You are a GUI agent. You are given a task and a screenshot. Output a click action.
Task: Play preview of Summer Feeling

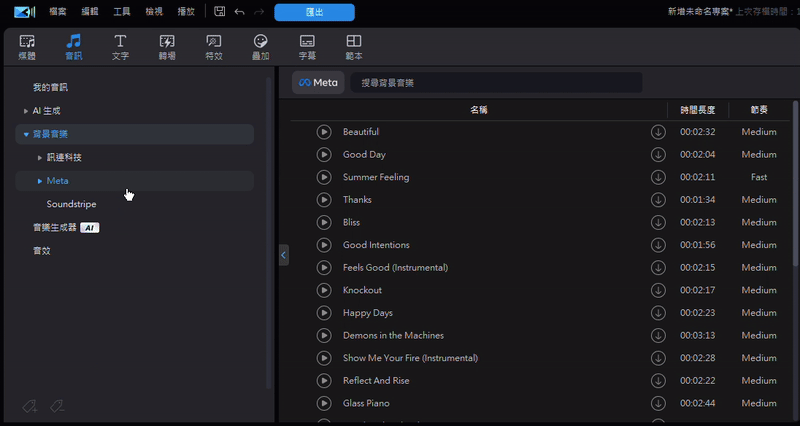tap(324, 177)
